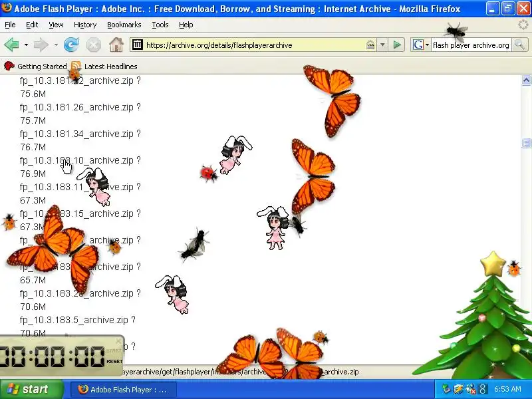Click Safely Remove Hardware tray icon

point(447,389)
